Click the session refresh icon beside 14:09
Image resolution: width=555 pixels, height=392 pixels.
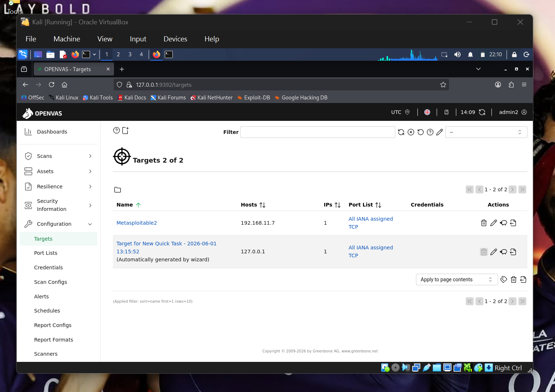[x=482, y=112]
